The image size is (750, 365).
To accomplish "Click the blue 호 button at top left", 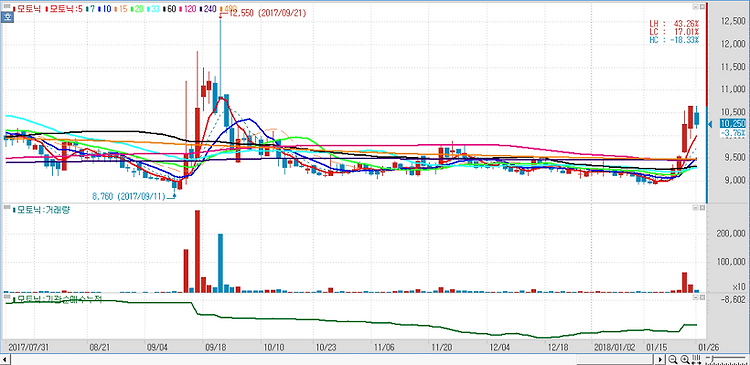I will point(7,16).
